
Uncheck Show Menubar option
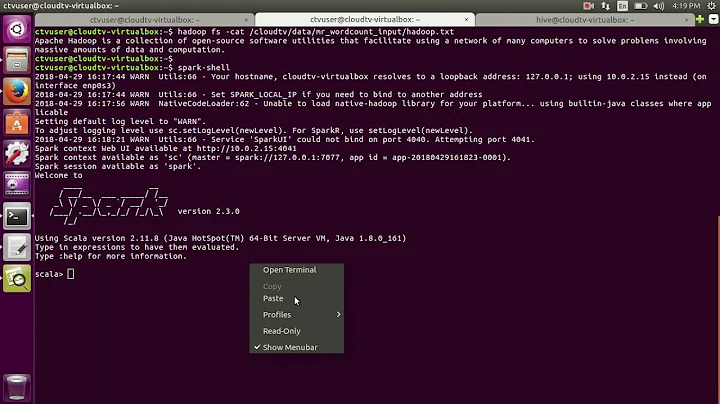297,348
